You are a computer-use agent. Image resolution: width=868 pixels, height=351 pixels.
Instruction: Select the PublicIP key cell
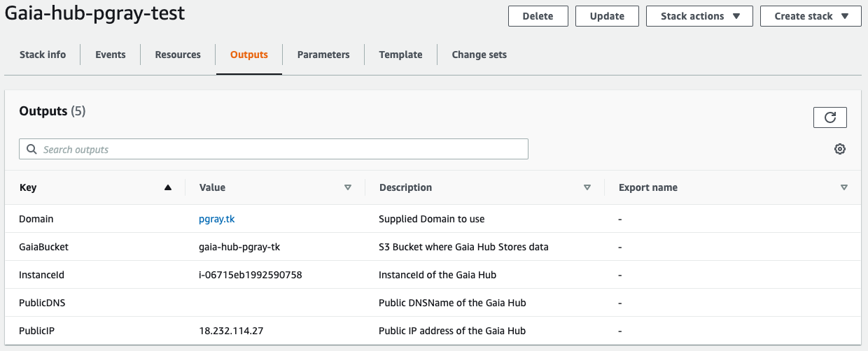pyautogui.click(x=36, y=331)
